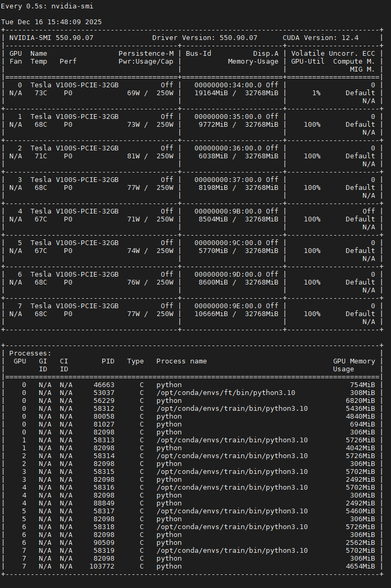The height and width of the screenshot is (588, 391).
Task: Select process PID '80058'
Action: click(104, 416)
